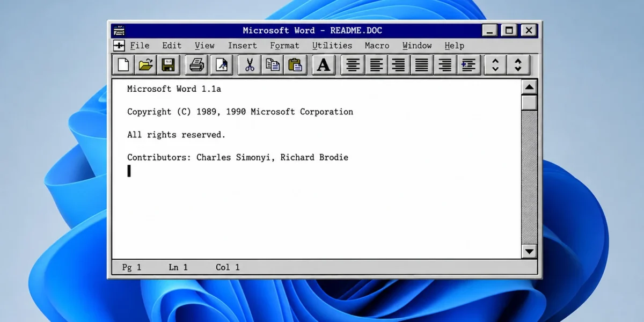Open the Edit menu
This screenshot has height=322, width=644.
click(x=172, y=46)
